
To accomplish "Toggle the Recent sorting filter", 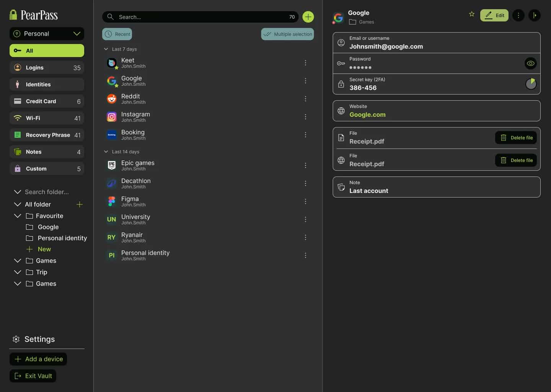I will [117, 34].
